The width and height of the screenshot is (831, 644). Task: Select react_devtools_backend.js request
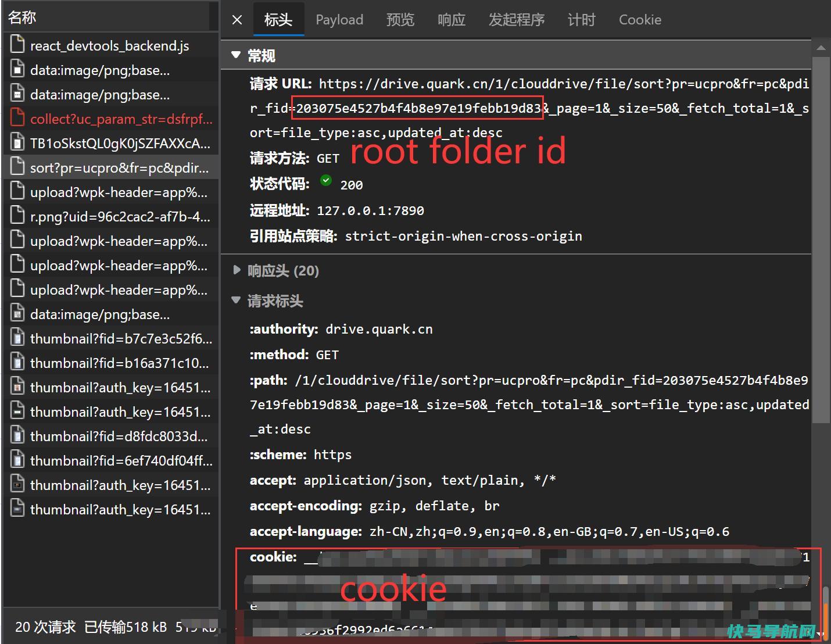(111, 45)
